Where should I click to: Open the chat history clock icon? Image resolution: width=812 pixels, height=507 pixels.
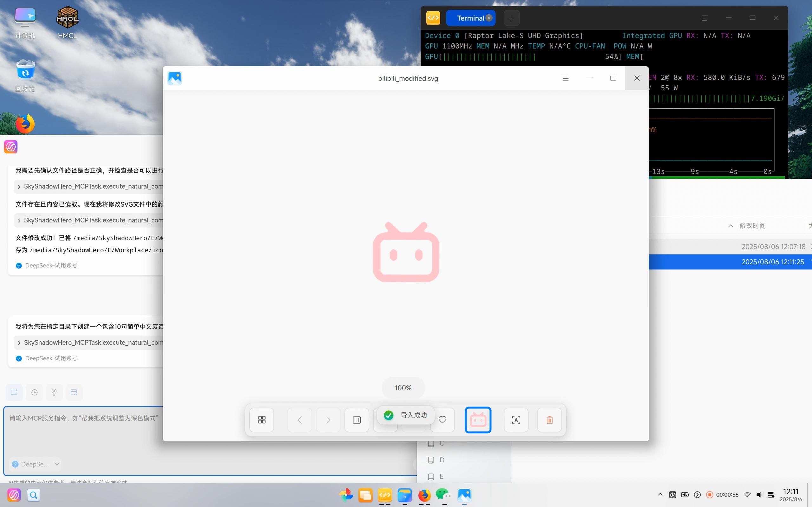coord(34,392)
